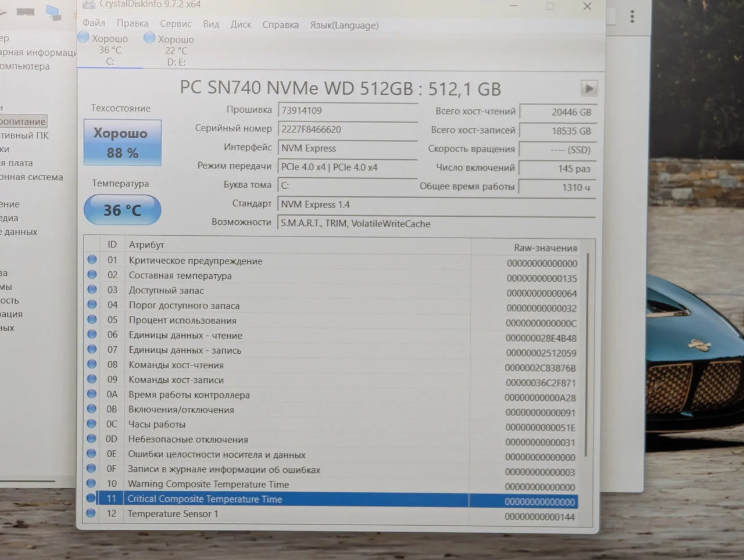Click the NVM Express interface field

click(348, 148)
